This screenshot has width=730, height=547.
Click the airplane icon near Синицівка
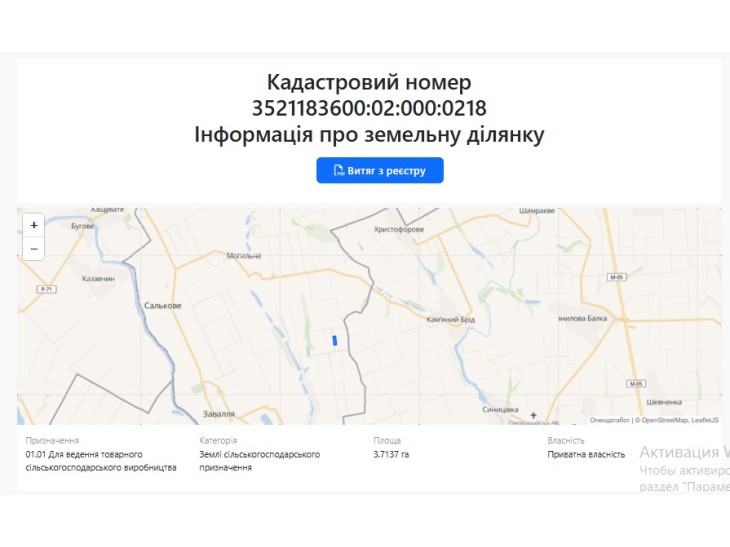click(534, 415)
